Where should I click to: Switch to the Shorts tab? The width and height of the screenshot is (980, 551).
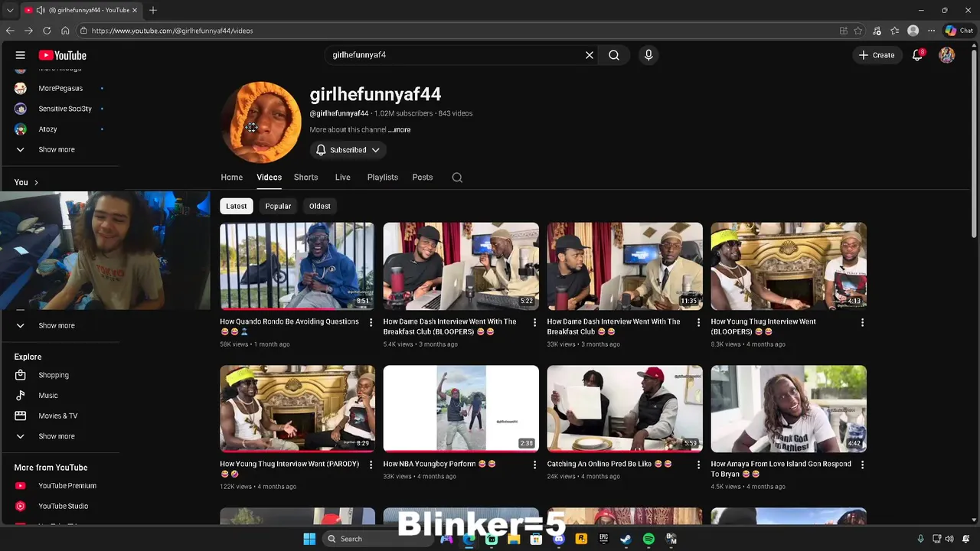[x=305, y=178]
